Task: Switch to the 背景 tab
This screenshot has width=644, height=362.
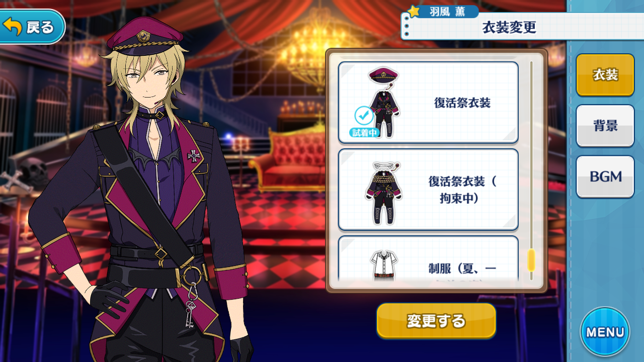Action: click(605, 126)
